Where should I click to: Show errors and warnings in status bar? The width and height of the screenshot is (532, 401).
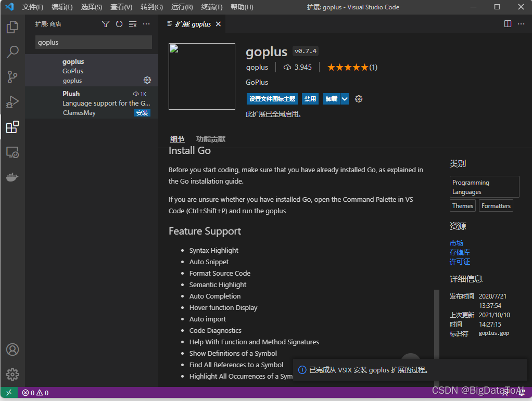coord(35,393)
